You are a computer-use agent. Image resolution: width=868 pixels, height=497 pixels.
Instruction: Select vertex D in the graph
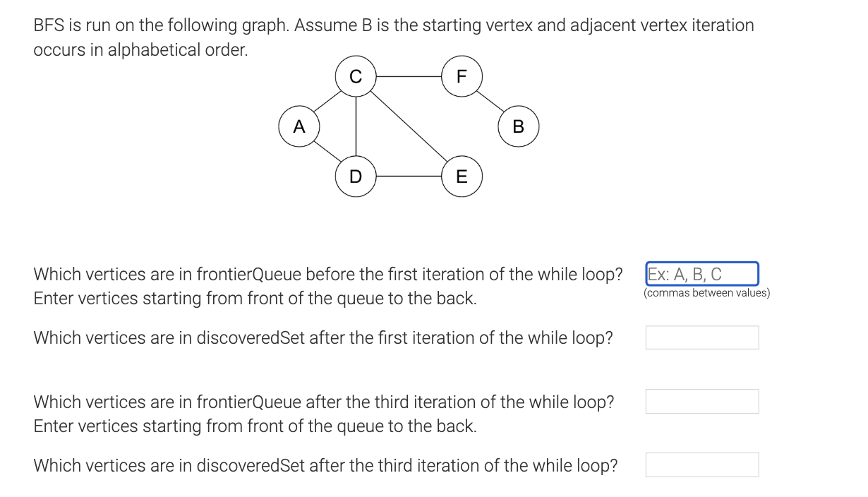(356, 176)
